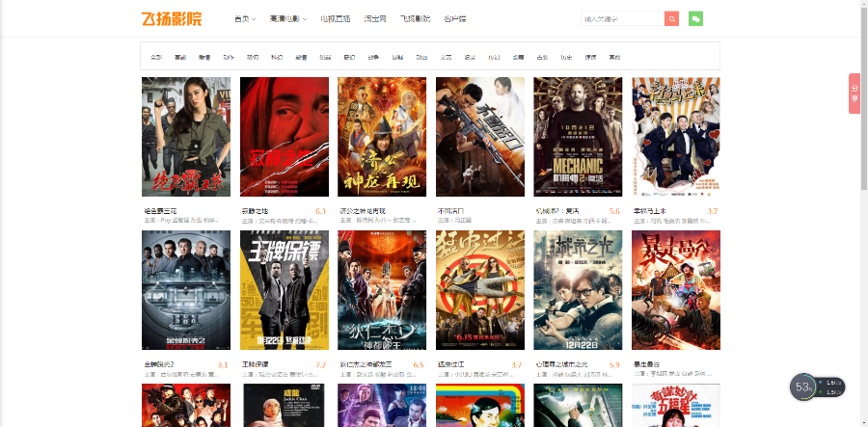This screenshot has height=427, width=868.
Task: Click the 53 speed monitor floating widget
Action: 817,387
